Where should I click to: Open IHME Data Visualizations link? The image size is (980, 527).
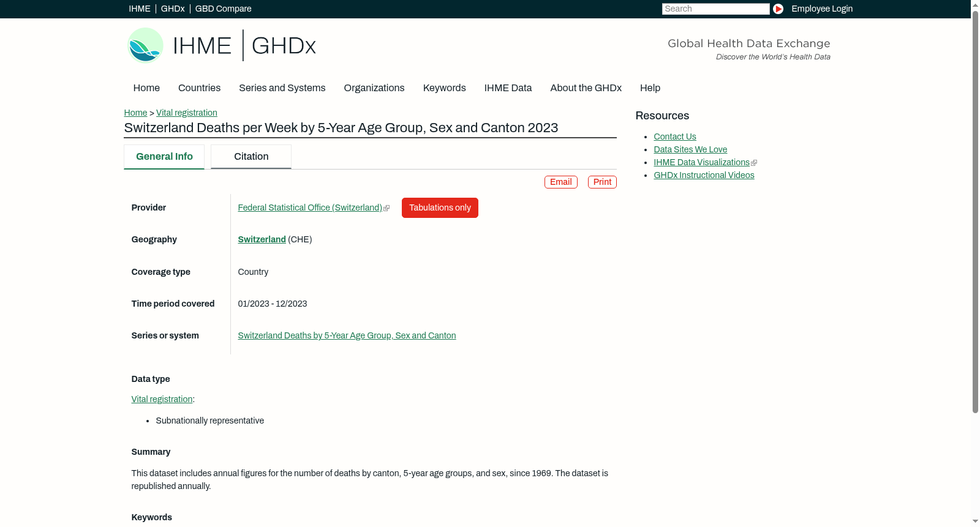tap(701, 163)
